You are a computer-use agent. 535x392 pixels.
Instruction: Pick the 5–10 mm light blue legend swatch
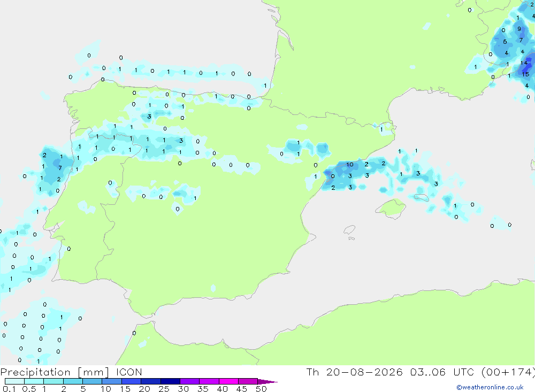[x=93, y=381]
